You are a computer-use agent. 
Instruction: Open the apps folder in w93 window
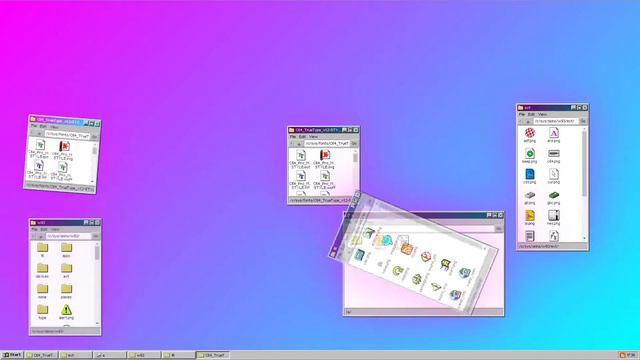66,247
